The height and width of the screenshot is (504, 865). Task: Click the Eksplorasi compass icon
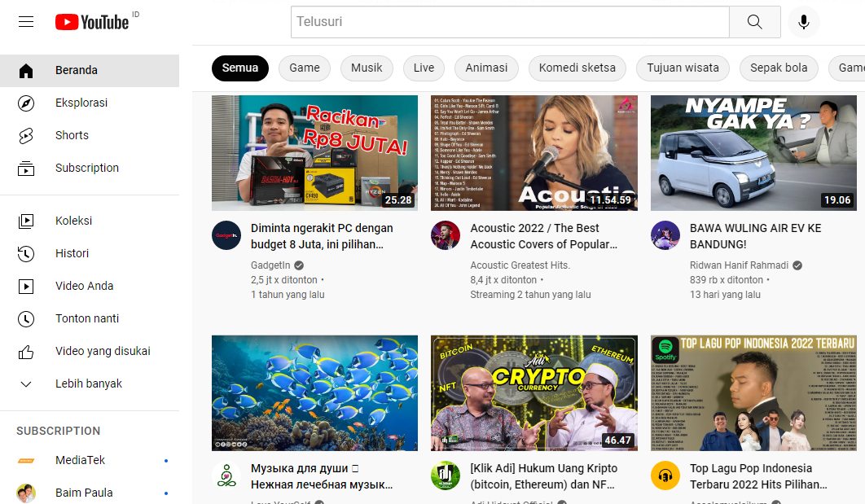[x=26, y=103]
